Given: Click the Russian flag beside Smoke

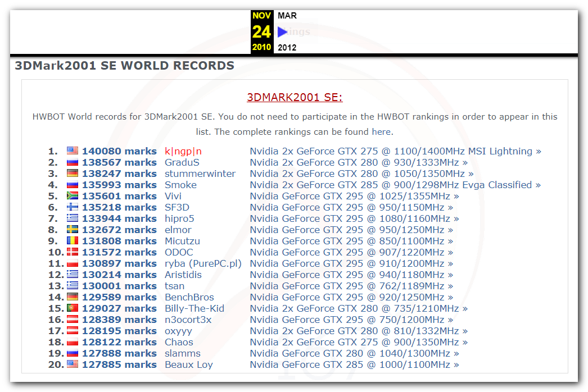Looking at the screenshot, I should pos(73,184).
